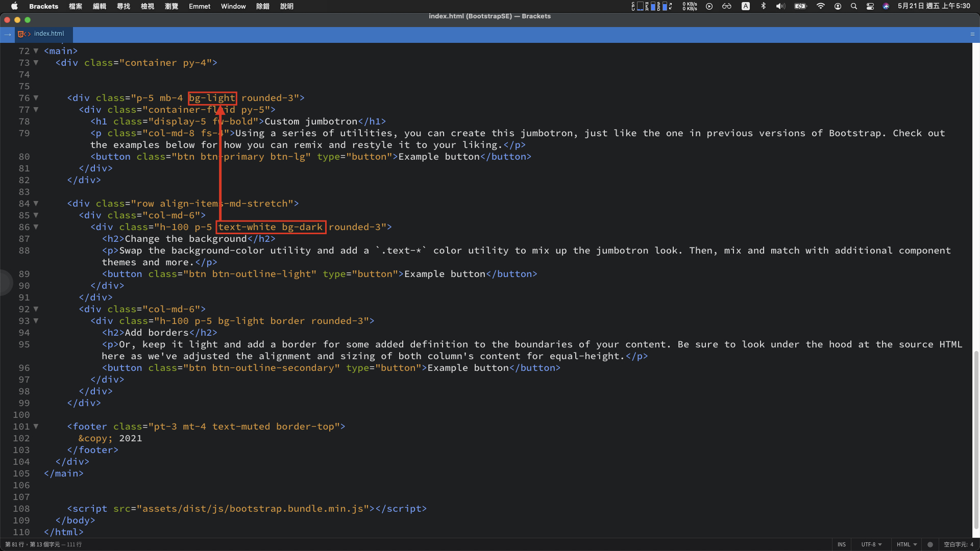Open the Window menu
980x551 pixels.
tap(233, 6)
